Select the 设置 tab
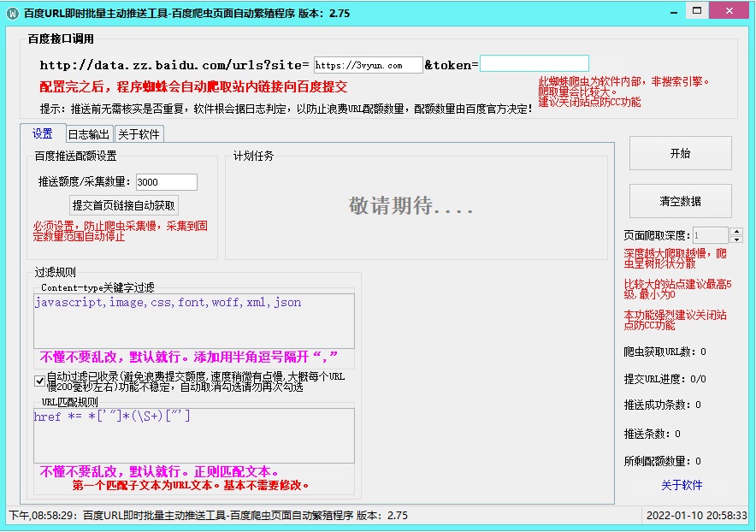Viewport: 756px width, 532px height. [x=43, y=133]
